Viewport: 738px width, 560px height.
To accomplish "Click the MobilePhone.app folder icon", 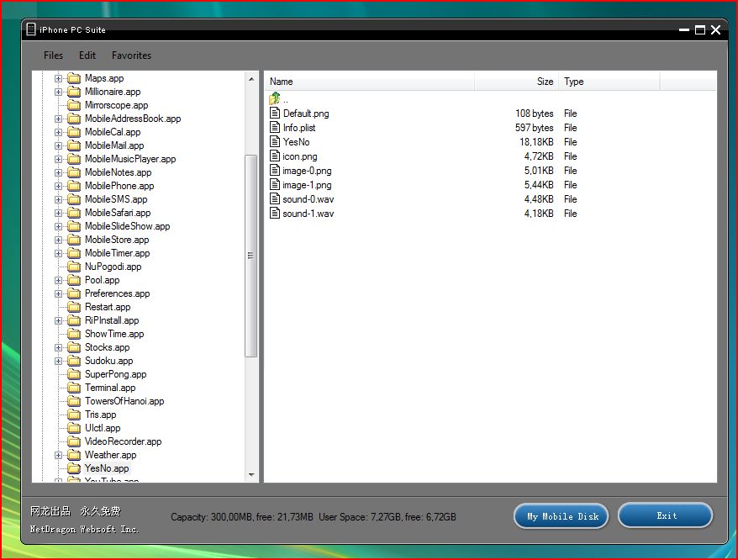I will (x=74, y=186).
